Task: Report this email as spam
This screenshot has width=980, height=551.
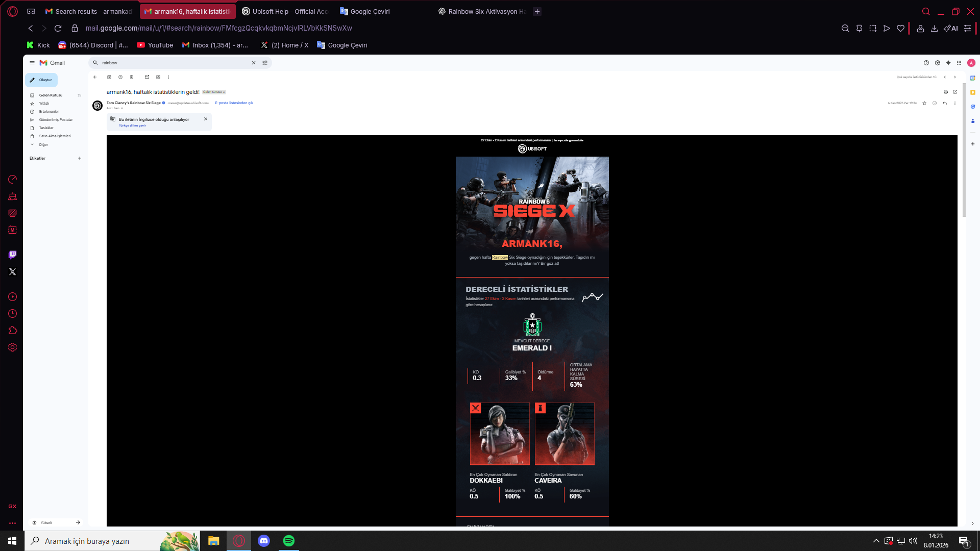Action: [120, 77]
